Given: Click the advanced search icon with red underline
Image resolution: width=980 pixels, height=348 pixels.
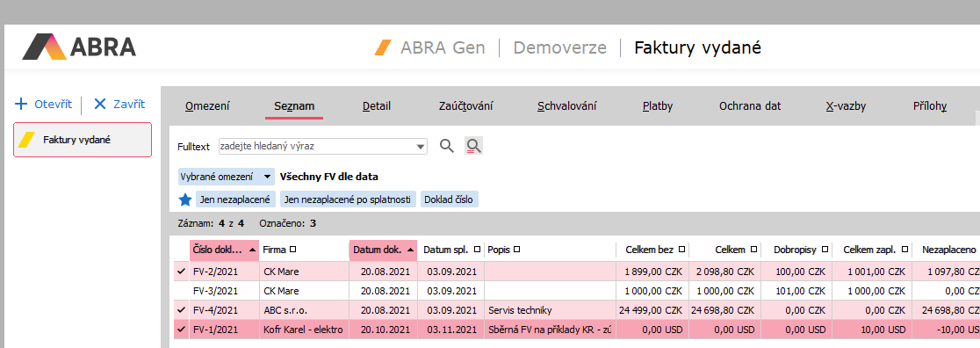Looking at the screenshot, I should (x=473, y=147).
